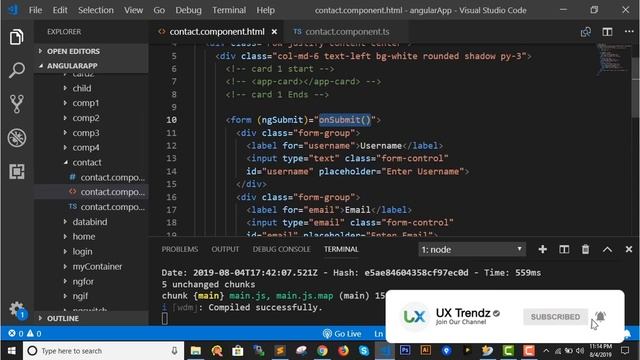This screenshot has height=360, width=640.
Task: Open changes compare icon in editor toolbar
Action: coord(586,32)
